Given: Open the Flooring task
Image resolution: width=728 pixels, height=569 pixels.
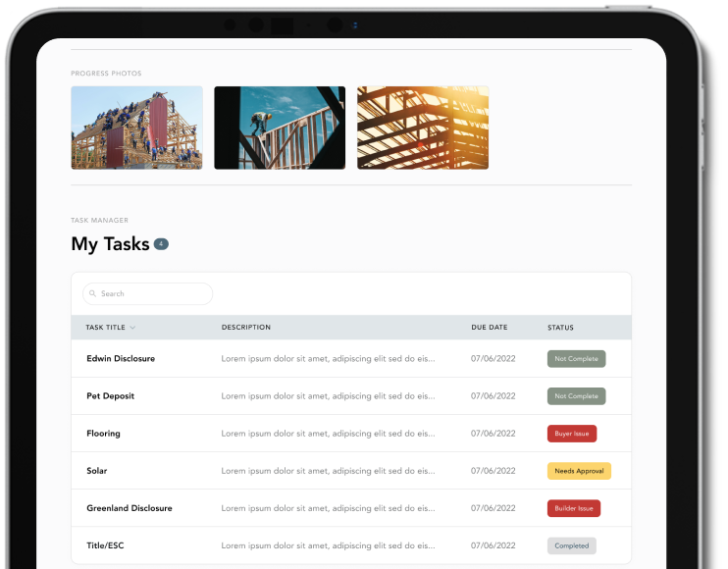Looking at the screenshot, I should tap(103, 434).
